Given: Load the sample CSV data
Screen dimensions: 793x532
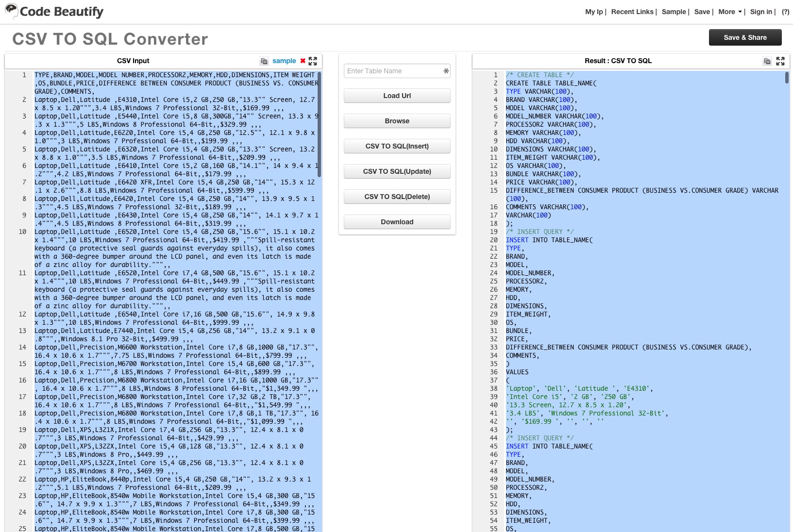Looking at the screenshot, I should point(285,61).
